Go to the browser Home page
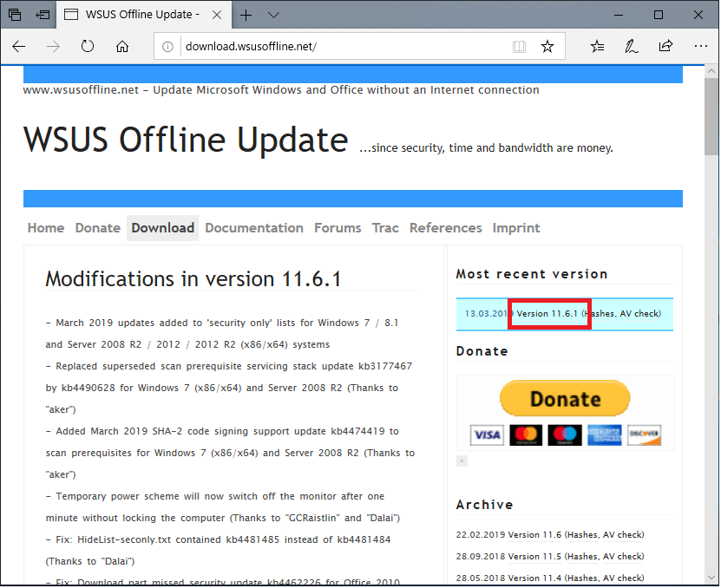This screenshot has height=588, width=721. pos(121,47)
